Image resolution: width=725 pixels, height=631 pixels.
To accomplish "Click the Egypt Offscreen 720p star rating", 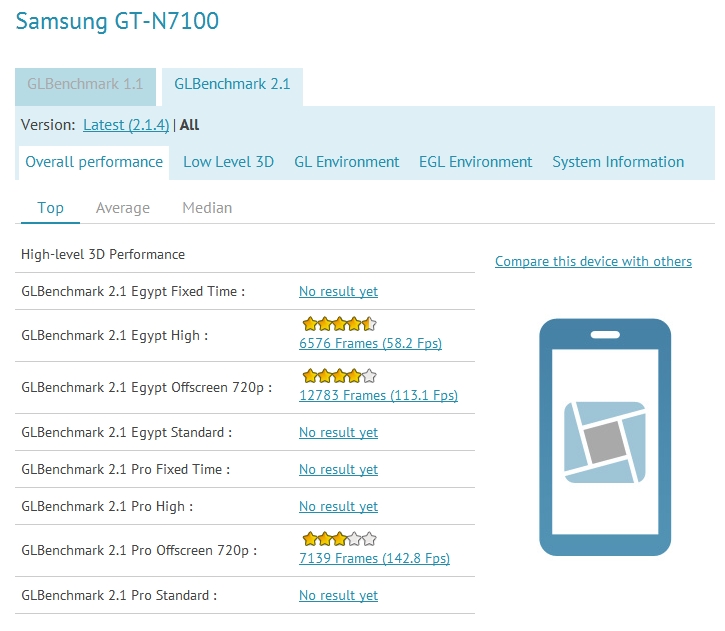I will click(339, 376).
